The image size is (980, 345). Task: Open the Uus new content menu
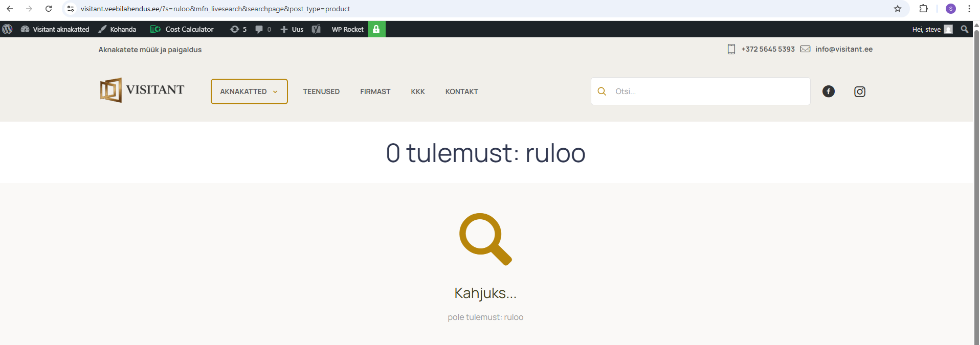click(292, 29)
